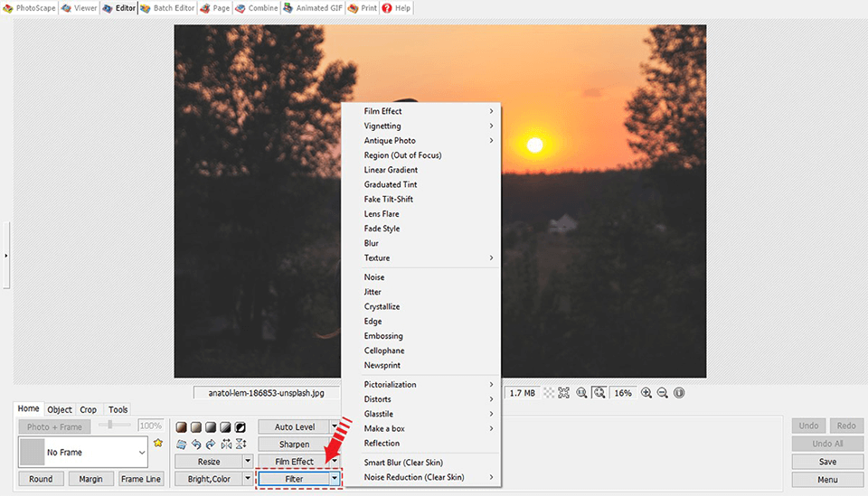Show photo information icon
This screenshot has width=868, height=496.
click(679, 393)
